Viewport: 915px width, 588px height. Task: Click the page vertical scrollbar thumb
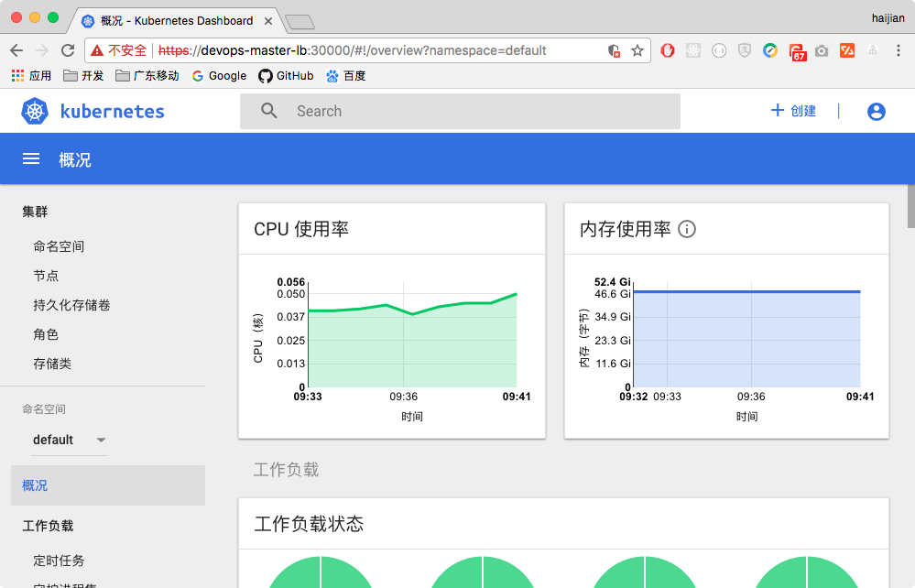coord(911,206)
